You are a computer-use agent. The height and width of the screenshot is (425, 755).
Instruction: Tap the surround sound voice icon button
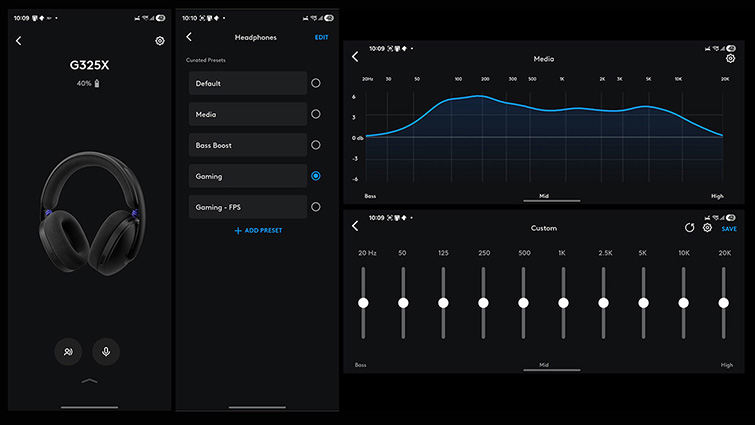68,351
